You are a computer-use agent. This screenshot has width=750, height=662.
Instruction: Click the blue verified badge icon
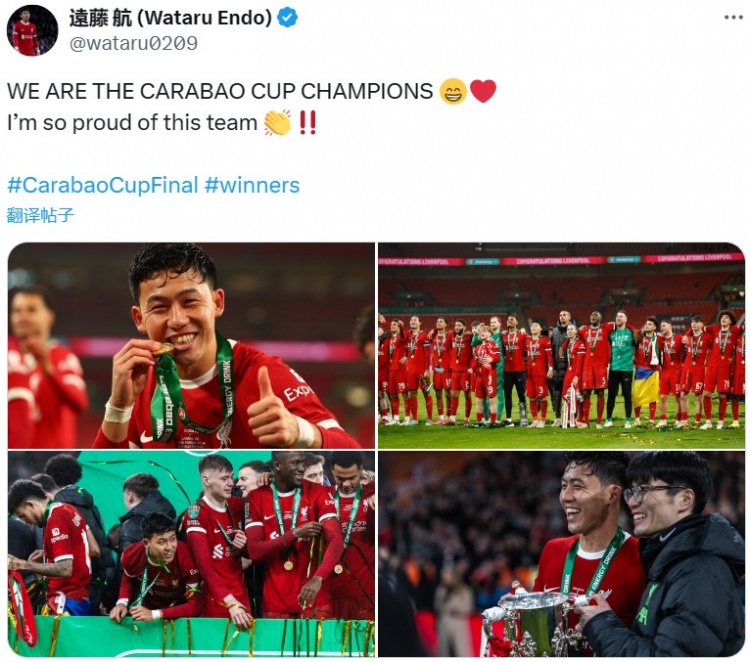288,18
